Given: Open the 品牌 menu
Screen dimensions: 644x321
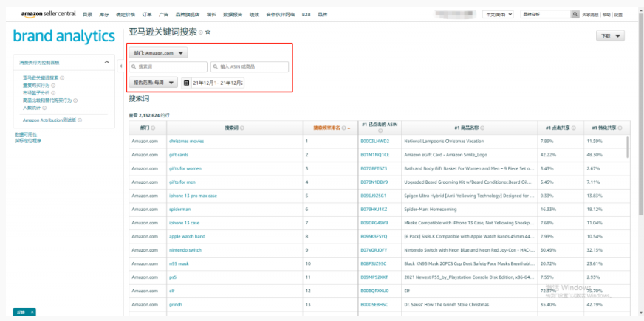Looking at the screenshot, I should [323, 14].
